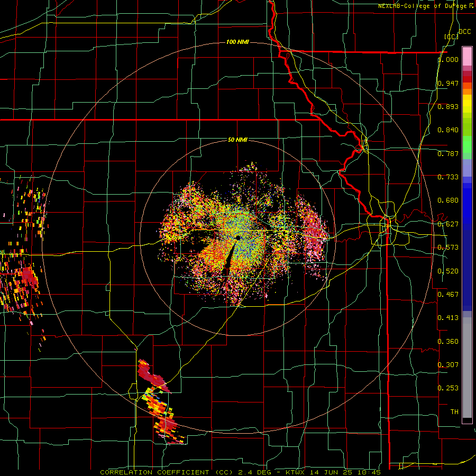Click the 0.253 color scale value
Screen dimensions: 476x476
[x=448, y=388]
